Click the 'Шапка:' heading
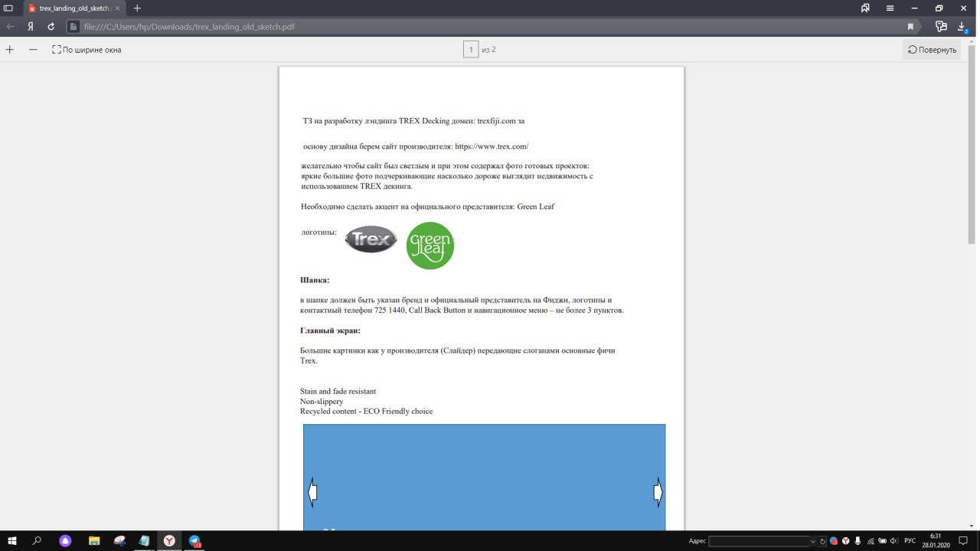 [x=315, y=280]
